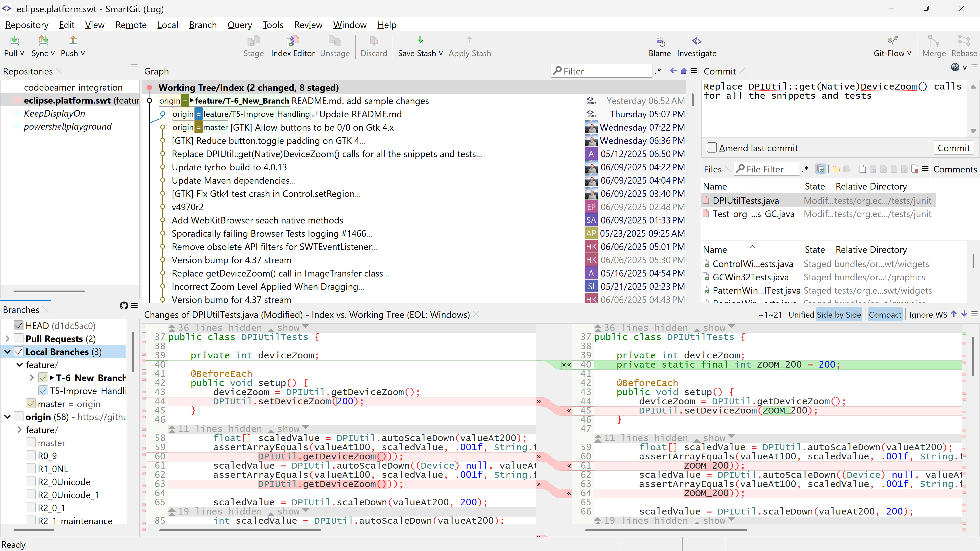Open the Index Editor tool
980x551 pixels.
point(292,46)
